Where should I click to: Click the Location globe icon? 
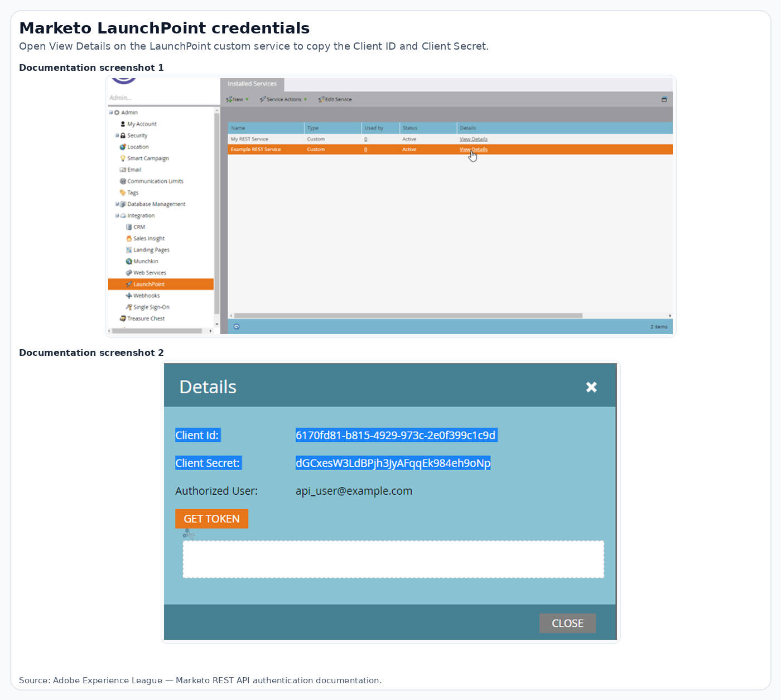click(123, 147)
